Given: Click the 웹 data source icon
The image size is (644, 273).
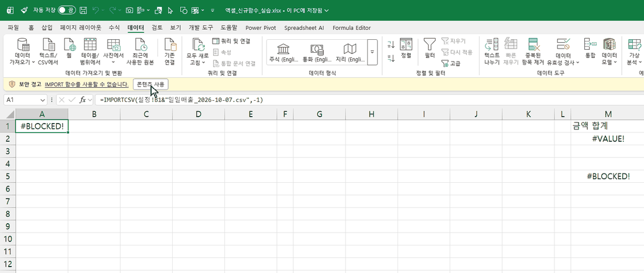Looking at the screenshot, I should click(69, 49).
